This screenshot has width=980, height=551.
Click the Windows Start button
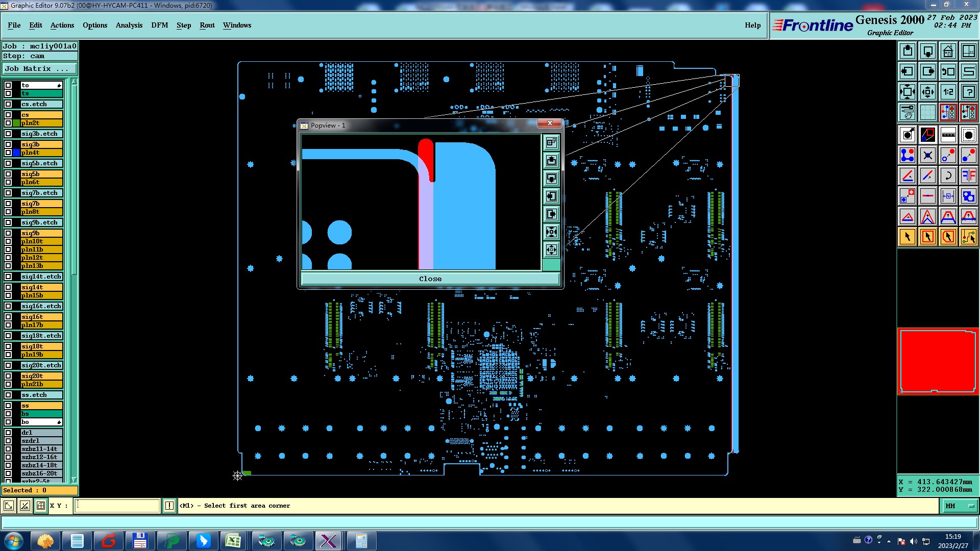(x=14, y=541)
